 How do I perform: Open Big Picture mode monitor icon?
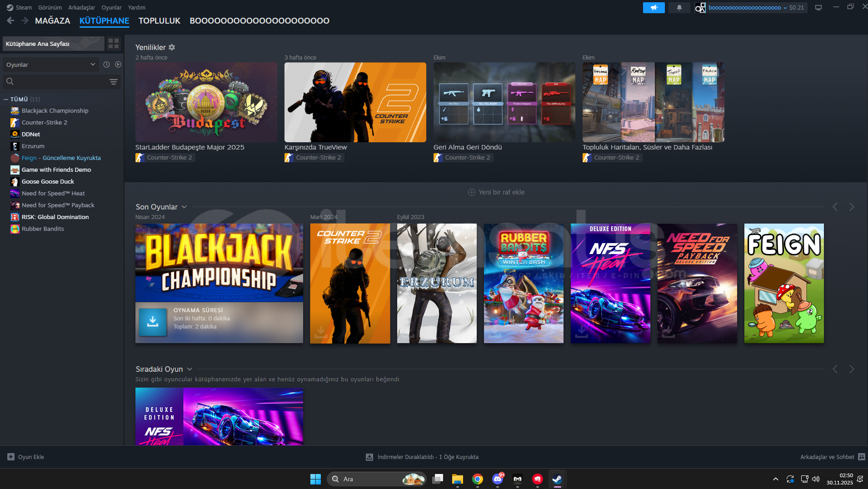[818, 8]
